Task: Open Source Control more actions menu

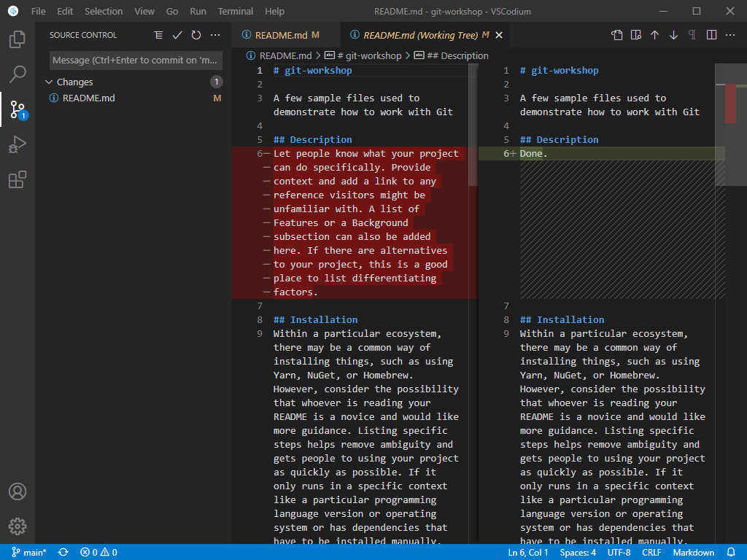Action: [x=215, y=35]
